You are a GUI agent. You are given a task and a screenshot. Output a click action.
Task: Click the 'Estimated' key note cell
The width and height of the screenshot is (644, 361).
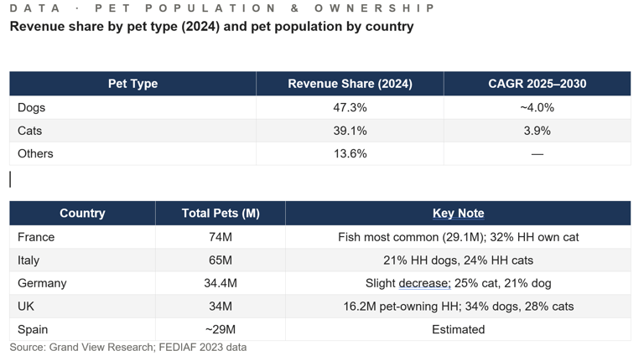pos(458,329)
